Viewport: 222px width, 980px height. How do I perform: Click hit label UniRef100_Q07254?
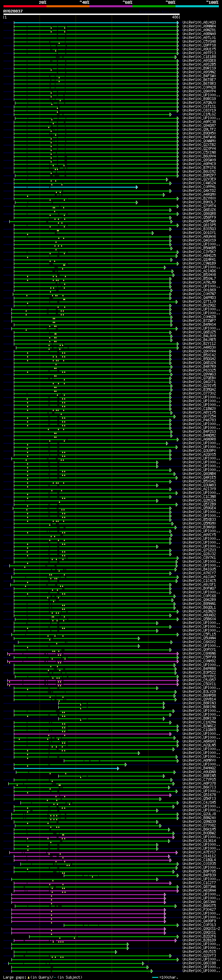pyautogui.click(x=199, y=416)
